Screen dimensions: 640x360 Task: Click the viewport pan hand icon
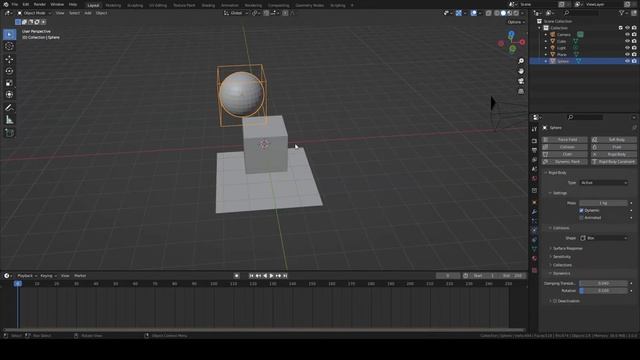click(x=521, y=71)
